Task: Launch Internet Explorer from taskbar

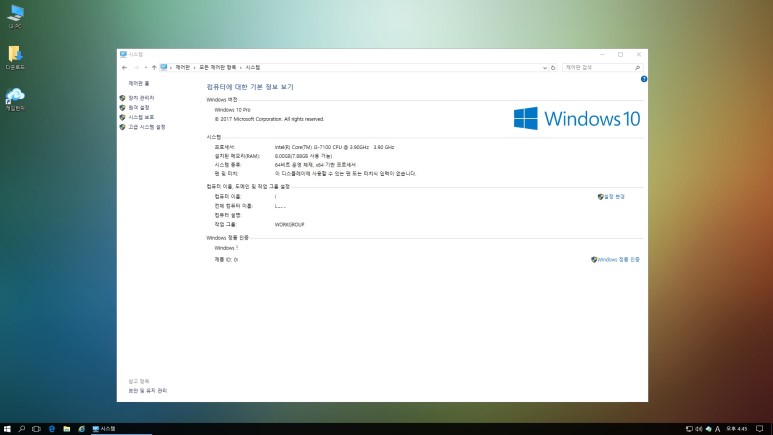Action: (x=81, y=429)
